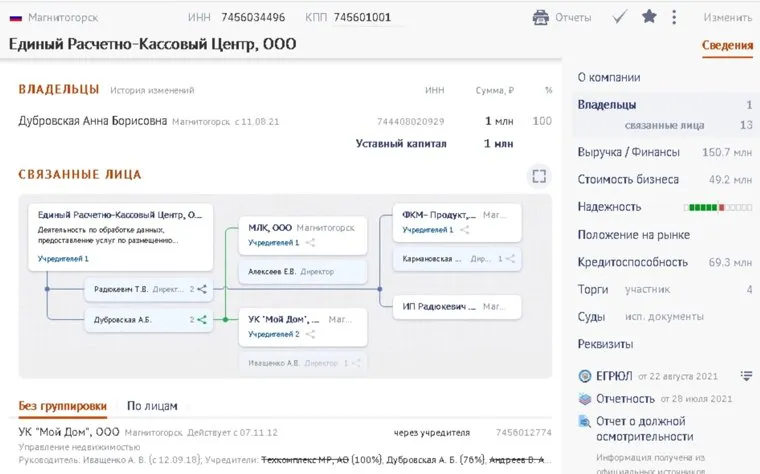Click owner Дубровская Анна Борисовна
The height and width of the screenshot is (474, 760).
tap(93, 121)
